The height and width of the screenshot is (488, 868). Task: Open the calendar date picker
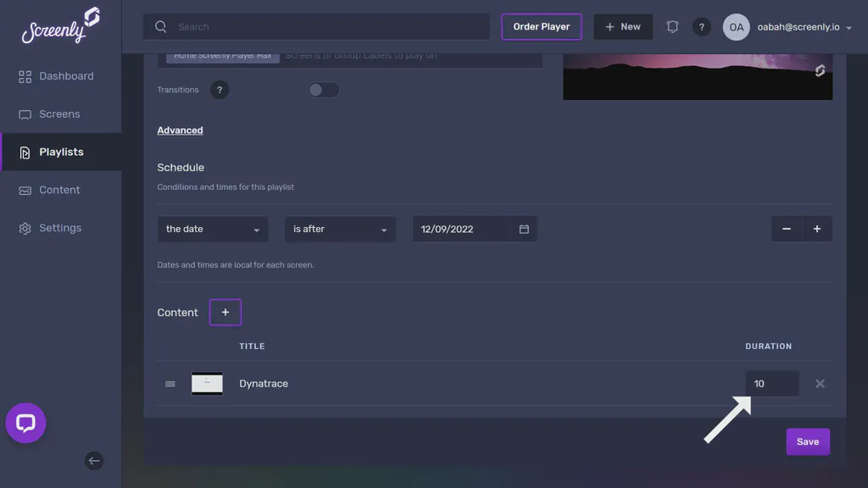(524, 228)
